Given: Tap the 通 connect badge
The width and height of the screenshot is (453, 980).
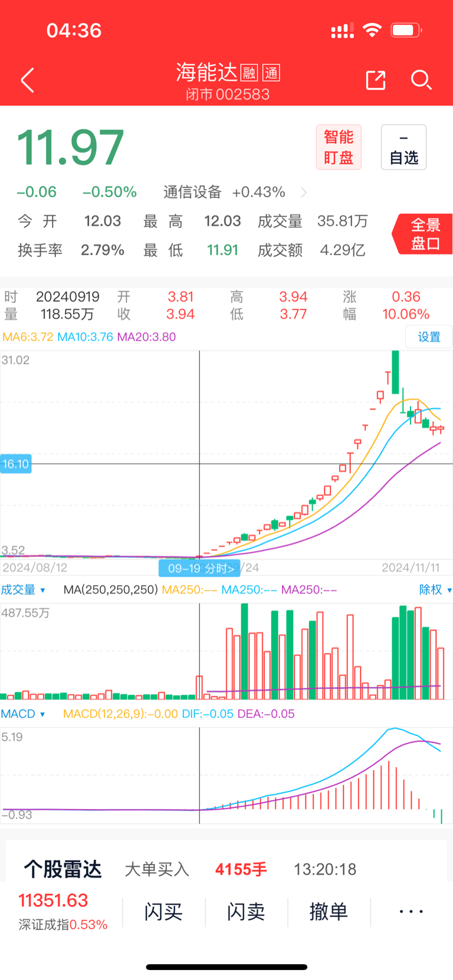Looking at the screenshot, I should click(271, 73).
